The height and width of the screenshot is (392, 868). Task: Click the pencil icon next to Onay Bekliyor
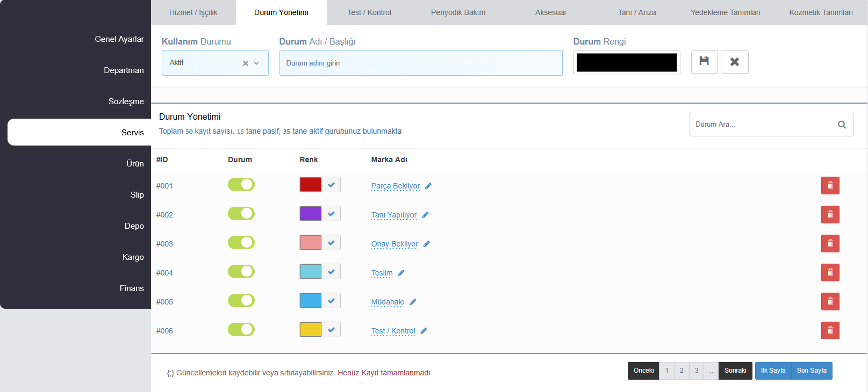coord(427,244)
